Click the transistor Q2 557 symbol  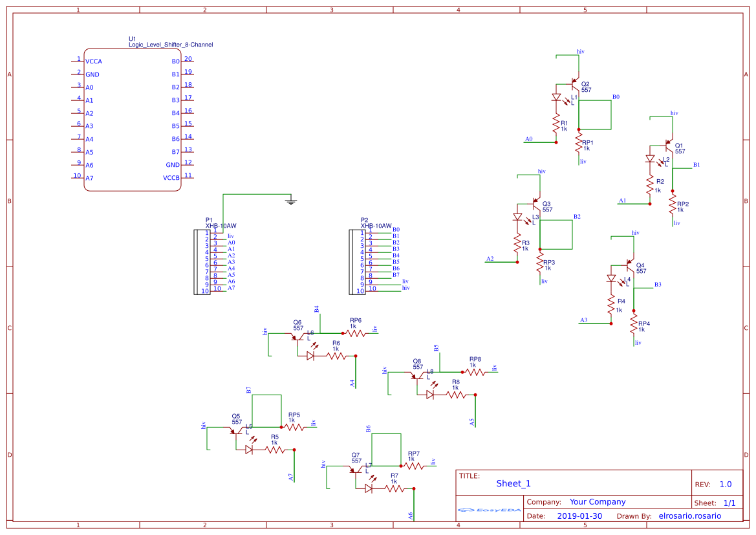576,85
